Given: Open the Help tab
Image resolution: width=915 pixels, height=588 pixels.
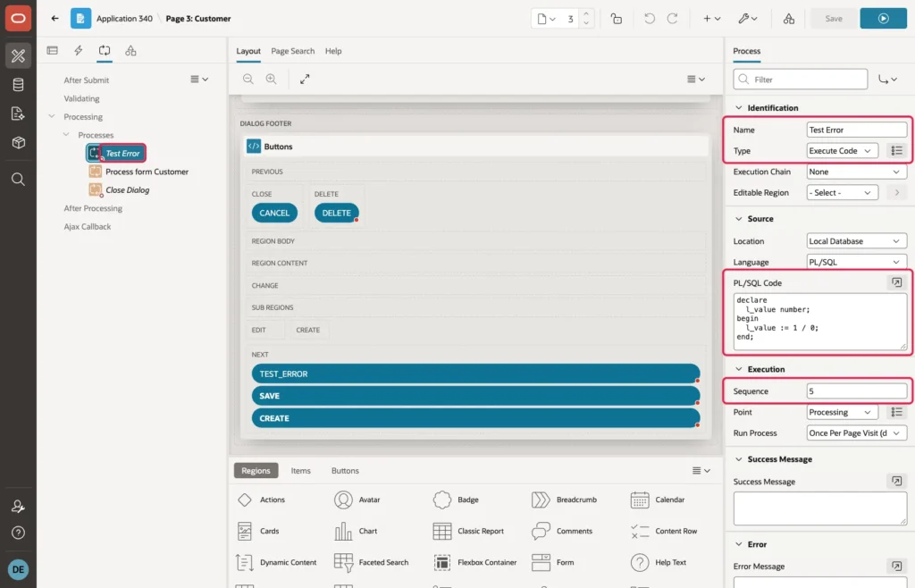Looking at the screenshot, I should [333, 51].
